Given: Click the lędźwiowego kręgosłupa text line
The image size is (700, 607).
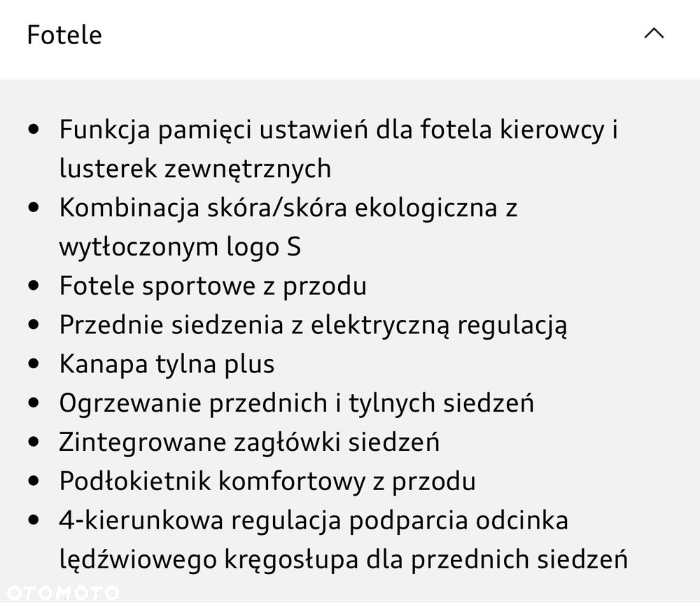Looking at the screenshot, I should [343, 559].
